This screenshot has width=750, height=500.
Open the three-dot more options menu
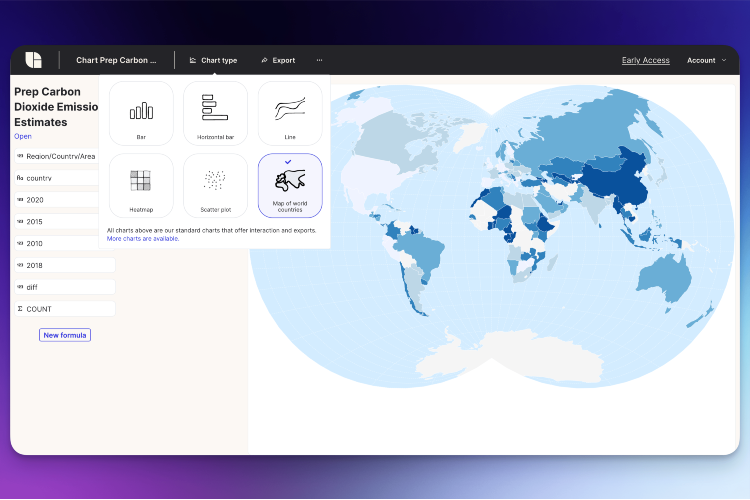[320, 60]
